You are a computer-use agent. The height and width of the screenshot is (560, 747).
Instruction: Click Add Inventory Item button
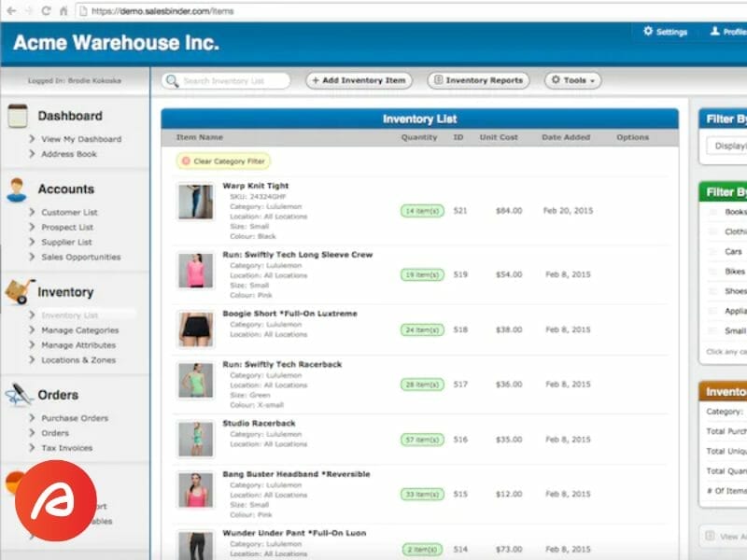[359, 80]
